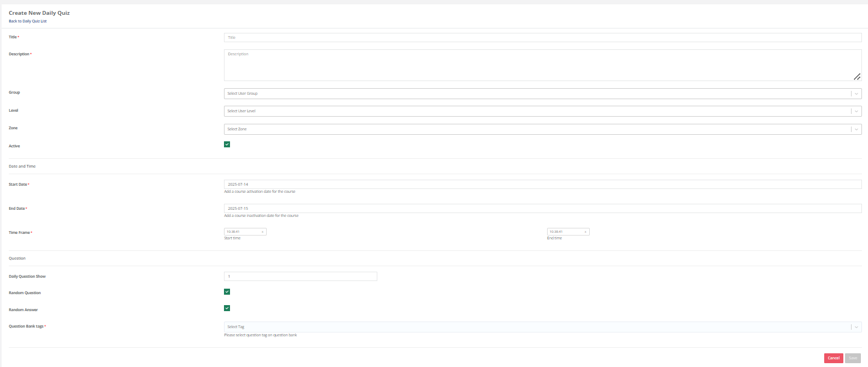
Task: Click the 'Create New Daily Quiz' heading
Action: [39, 13]
